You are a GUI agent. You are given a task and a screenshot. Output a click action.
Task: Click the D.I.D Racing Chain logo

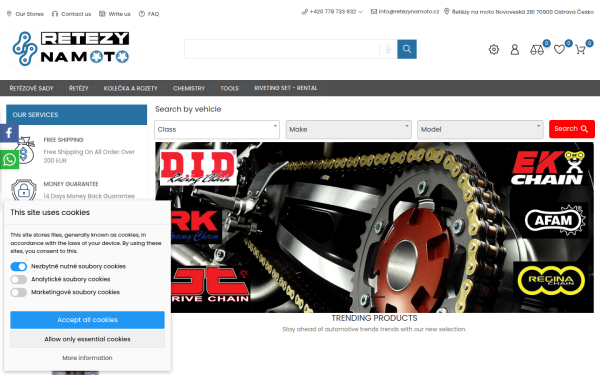[x=198, y=168]
